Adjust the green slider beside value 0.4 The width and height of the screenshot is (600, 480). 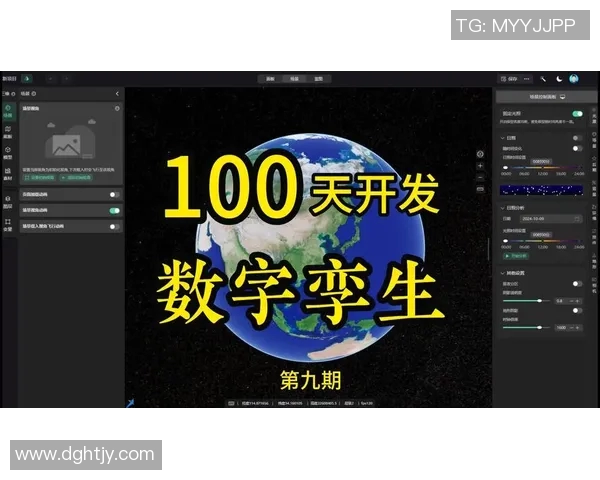[x=526, y=301]
